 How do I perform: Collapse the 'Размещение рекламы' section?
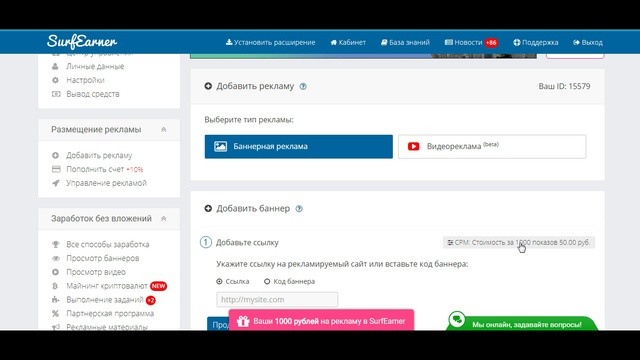(163, 129)
